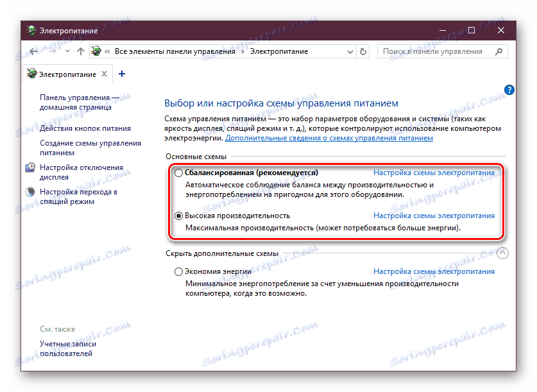This screenshot has width=537, height=392.
Task: Click Все элементы панели управления breadcrumb
Action: tap(175, 51)
